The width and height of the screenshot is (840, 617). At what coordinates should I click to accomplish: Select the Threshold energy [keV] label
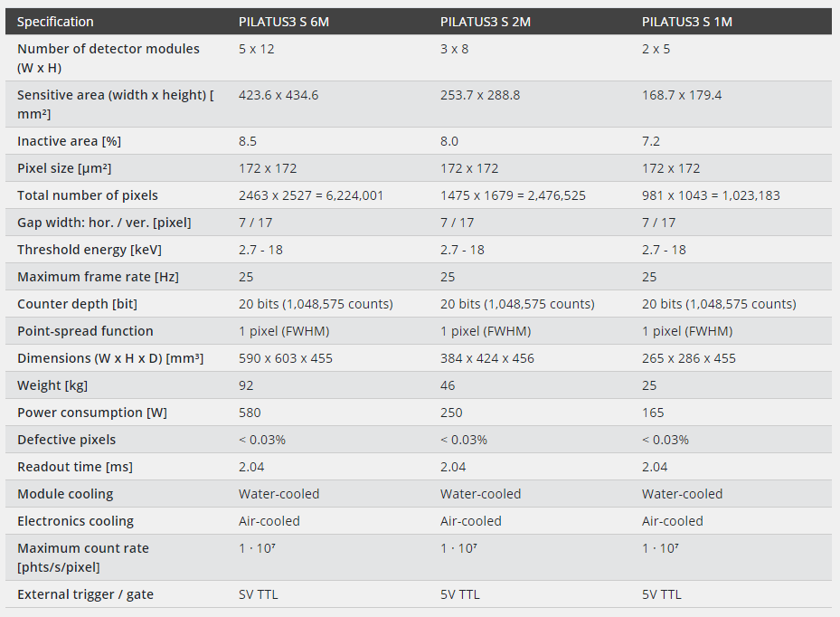[90, 250]
